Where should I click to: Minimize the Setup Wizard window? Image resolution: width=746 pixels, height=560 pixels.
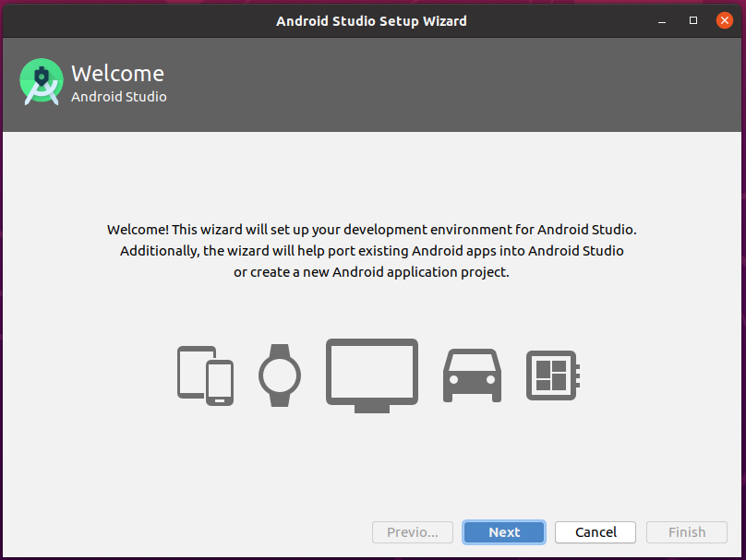coord(662,21)
